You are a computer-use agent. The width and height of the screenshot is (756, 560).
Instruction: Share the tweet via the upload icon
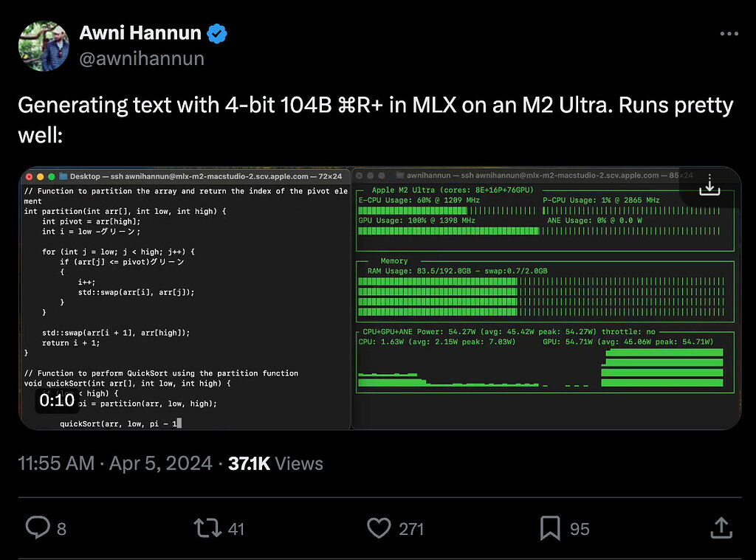coord(721,528)
